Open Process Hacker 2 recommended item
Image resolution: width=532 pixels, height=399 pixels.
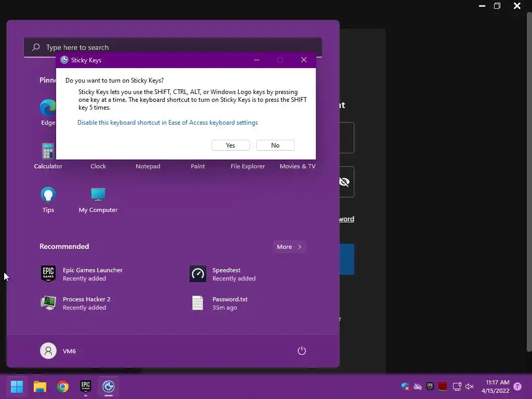click(76, 303)
